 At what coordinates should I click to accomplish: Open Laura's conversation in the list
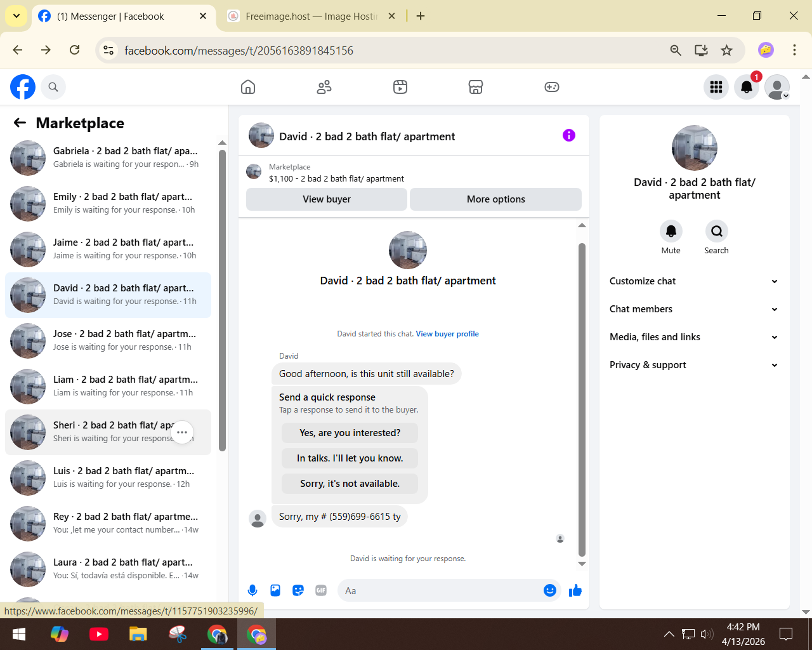click(108, 569)
